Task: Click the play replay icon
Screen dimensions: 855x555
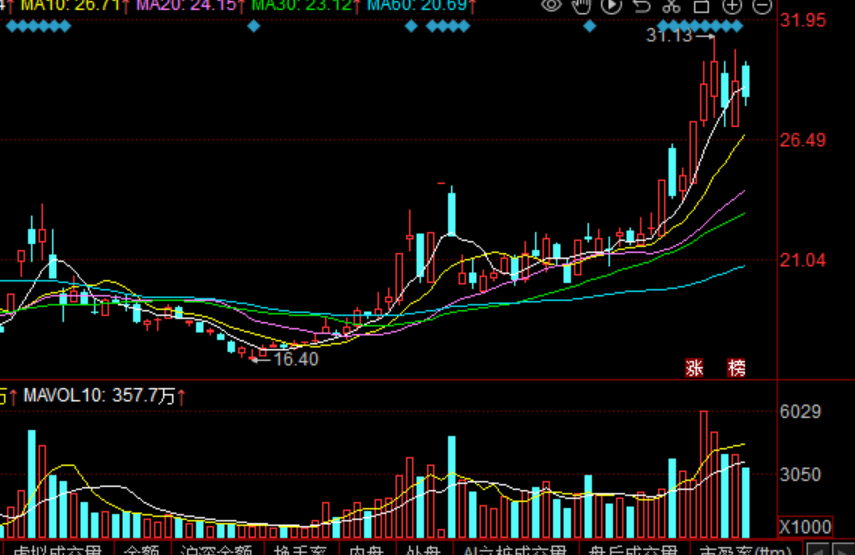Action: pyautogui.click(x=611, y=5)
